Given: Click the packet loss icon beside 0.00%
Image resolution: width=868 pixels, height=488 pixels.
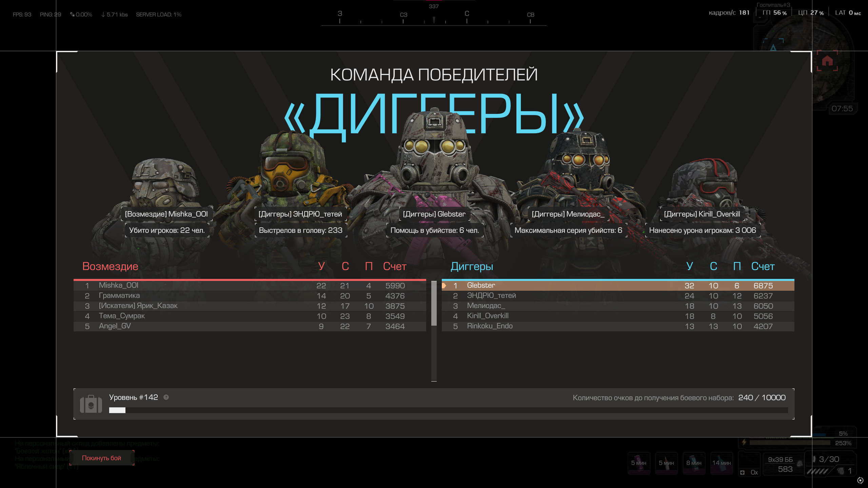Looking at the screenshot, I should tap(72, 14).
